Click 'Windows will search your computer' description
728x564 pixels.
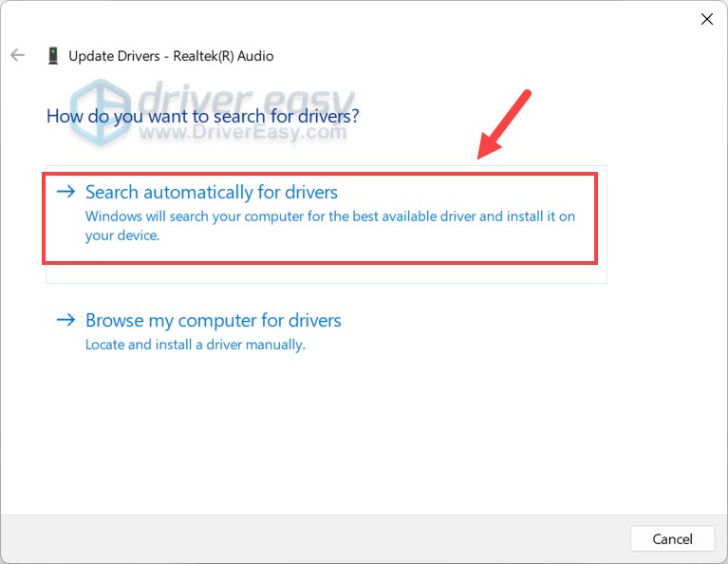coord(330,226)
